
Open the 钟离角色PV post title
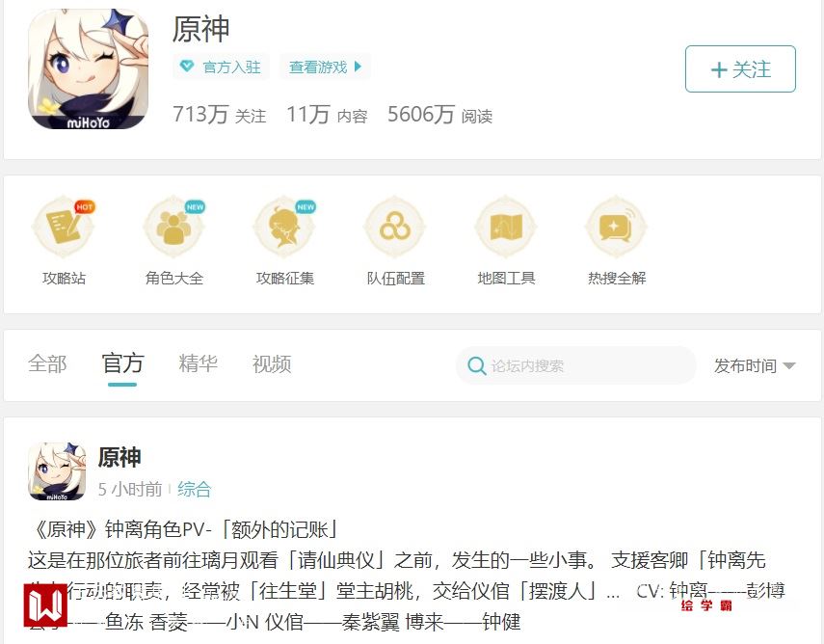[183, 529]
